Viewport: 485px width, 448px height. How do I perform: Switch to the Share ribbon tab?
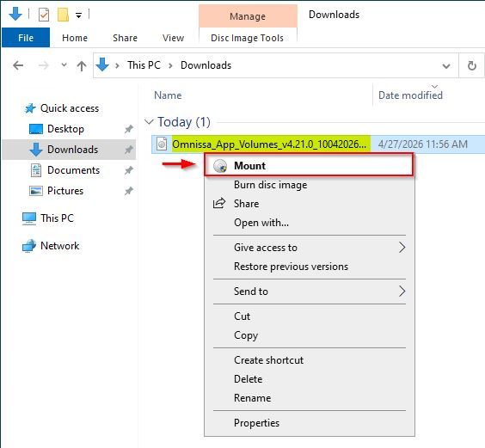[x=125, y=38]
